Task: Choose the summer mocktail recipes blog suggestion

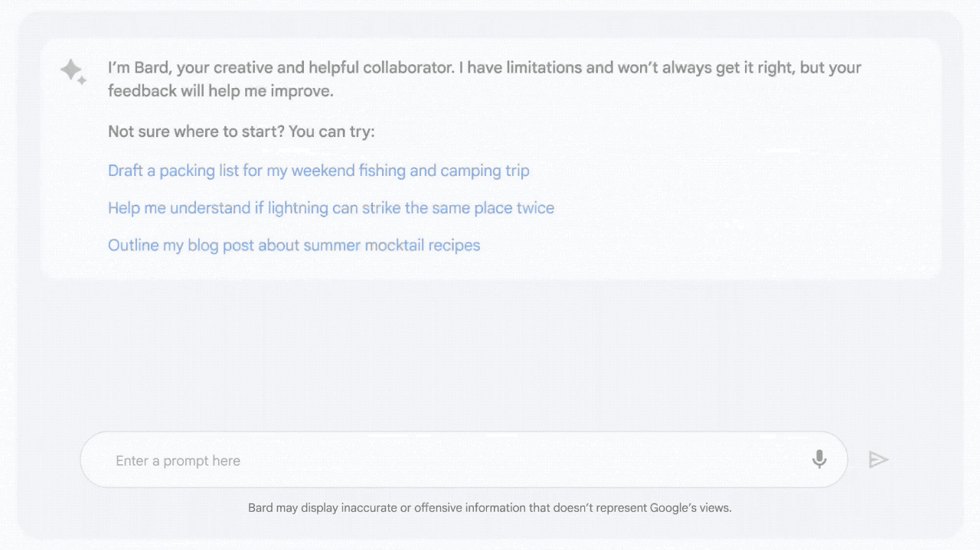Action: pyautogui.click(x=294, y=245)
